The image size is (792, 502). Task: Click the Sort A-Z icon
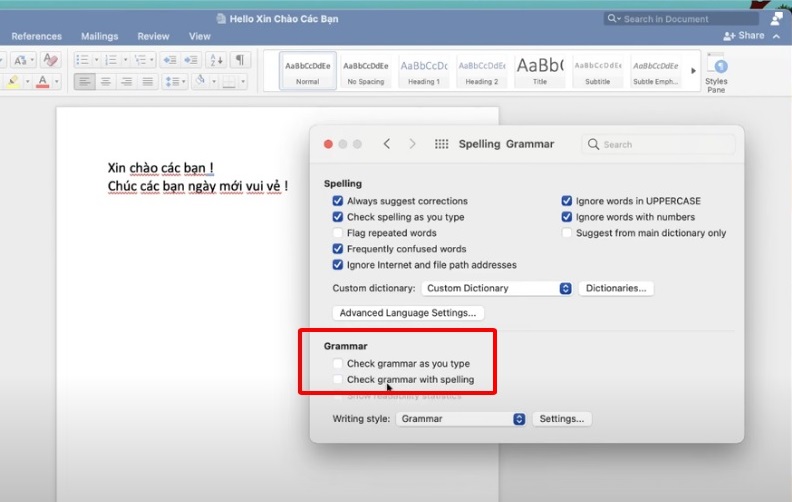(x=217, y=60)
